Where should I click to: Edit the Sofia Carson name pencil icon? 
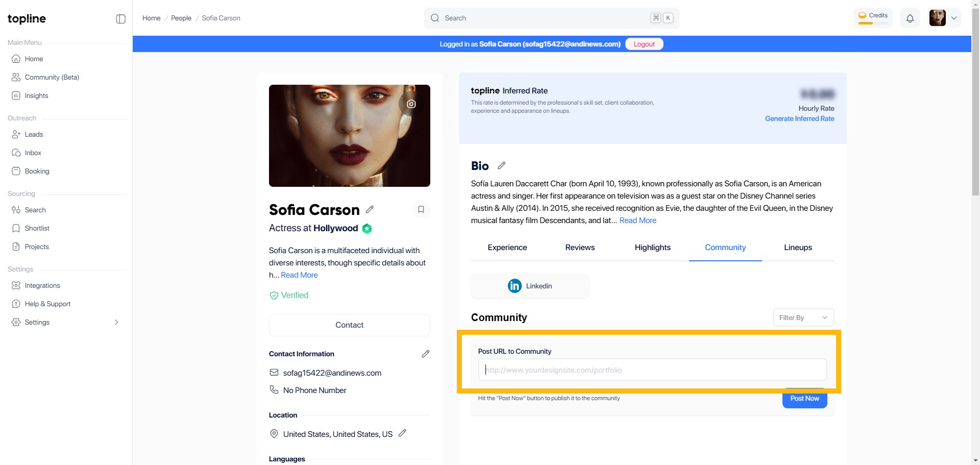point(370,210)
